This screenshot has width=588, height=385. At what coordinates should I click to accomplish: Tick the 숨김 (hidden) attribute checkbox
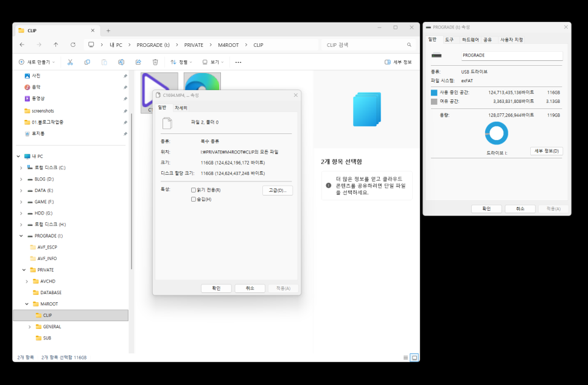tap(194, 199)
